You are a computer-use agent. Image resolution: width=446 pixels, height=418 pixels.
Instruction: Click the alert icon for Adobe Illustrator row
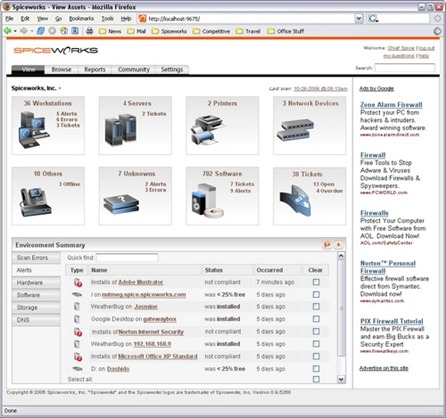pyautogui.click(x=78, y=282)
